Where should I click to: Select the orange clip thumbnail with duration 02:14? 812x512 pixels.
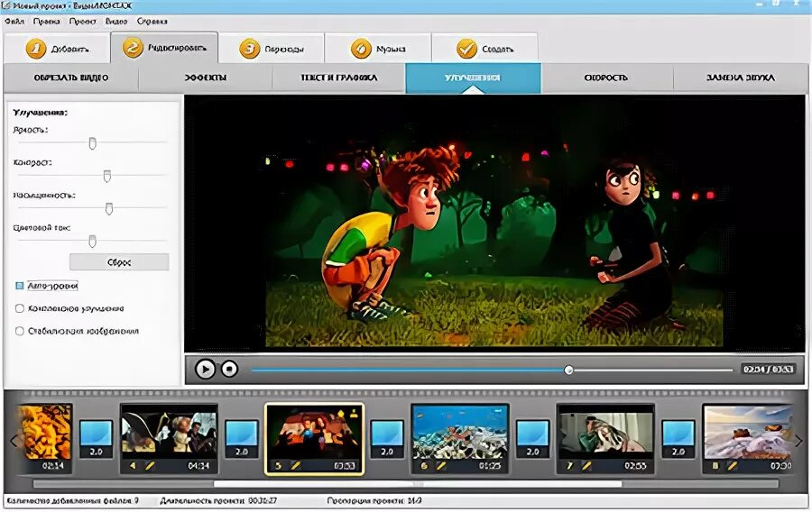click(x=46, y=438)
